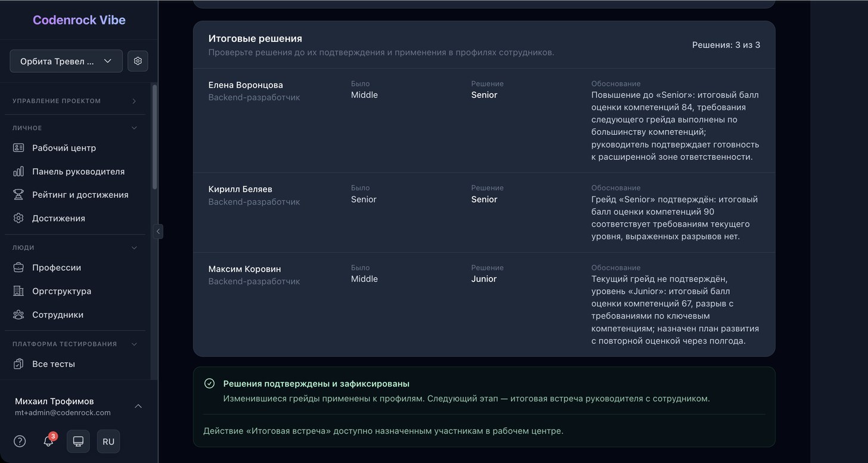Switch language with the RU button
Image resolution: width=868 pixels, height=463 pixels.
[x=108, y=442]
